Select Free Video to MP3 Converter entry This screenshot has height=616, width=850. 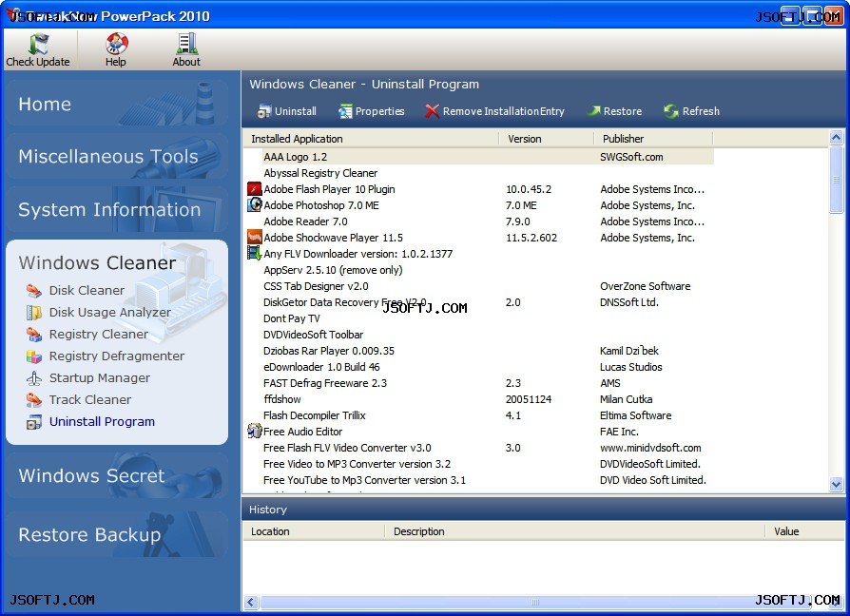(x=357, y=464)
